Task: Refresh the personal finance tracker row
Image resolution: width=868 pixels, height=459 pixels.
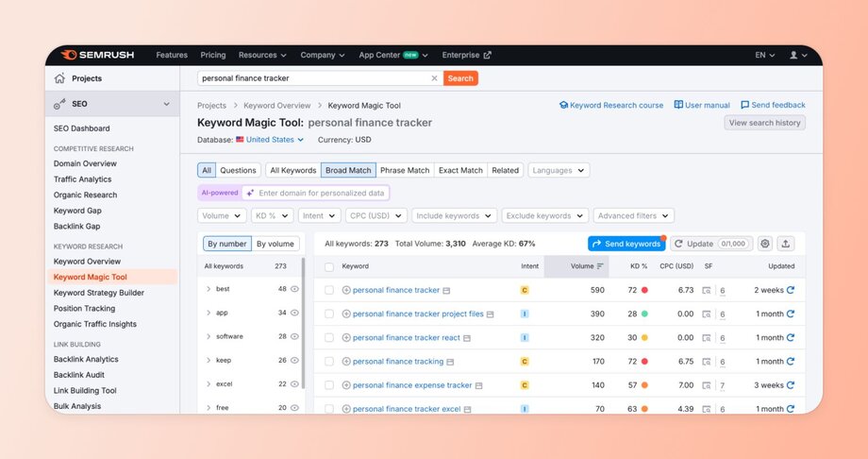Action: click(791, 290)
